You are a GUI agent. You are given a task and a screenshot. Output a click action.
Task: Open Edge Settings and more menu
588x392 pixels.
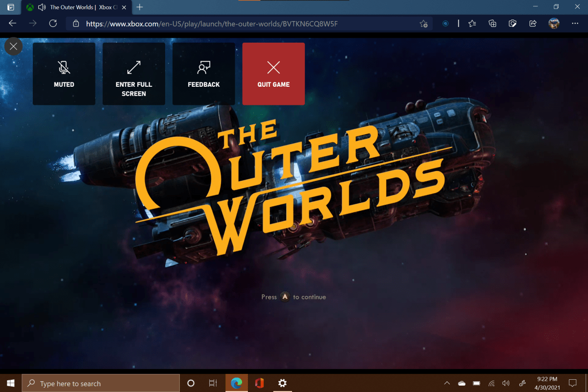575,24
